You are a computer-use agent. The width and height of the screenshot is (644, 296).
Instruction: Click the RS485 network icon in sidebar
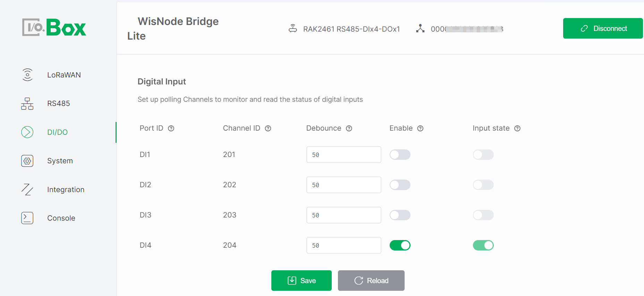[x=27, y=104]
